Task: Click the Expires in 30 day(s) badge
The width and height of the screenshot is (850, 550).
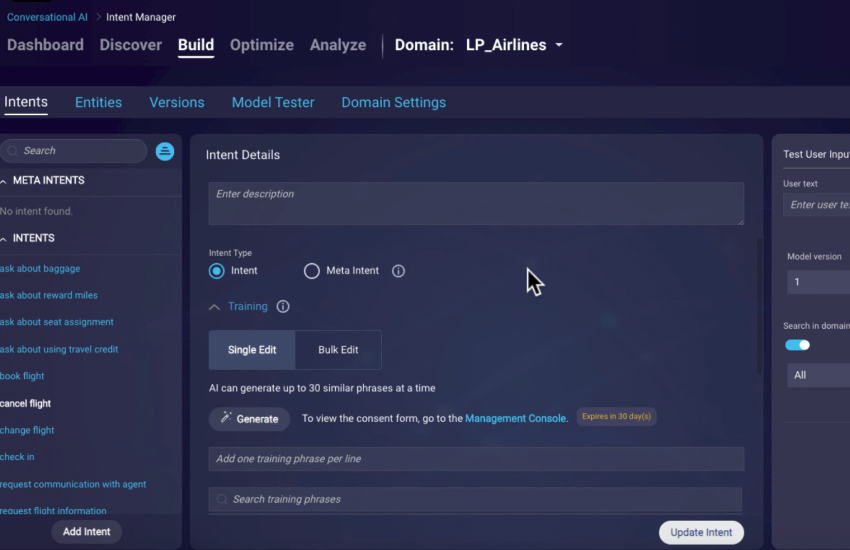Action: point(616,417)
